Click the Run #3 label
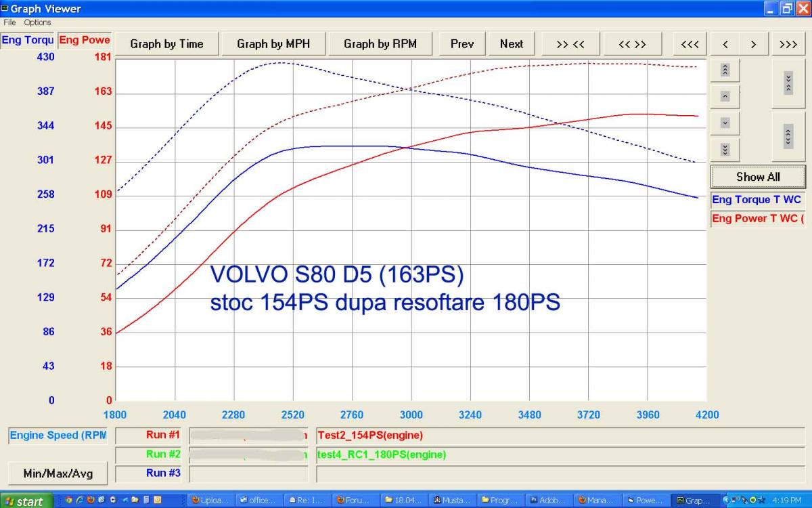 coord(163,473)
